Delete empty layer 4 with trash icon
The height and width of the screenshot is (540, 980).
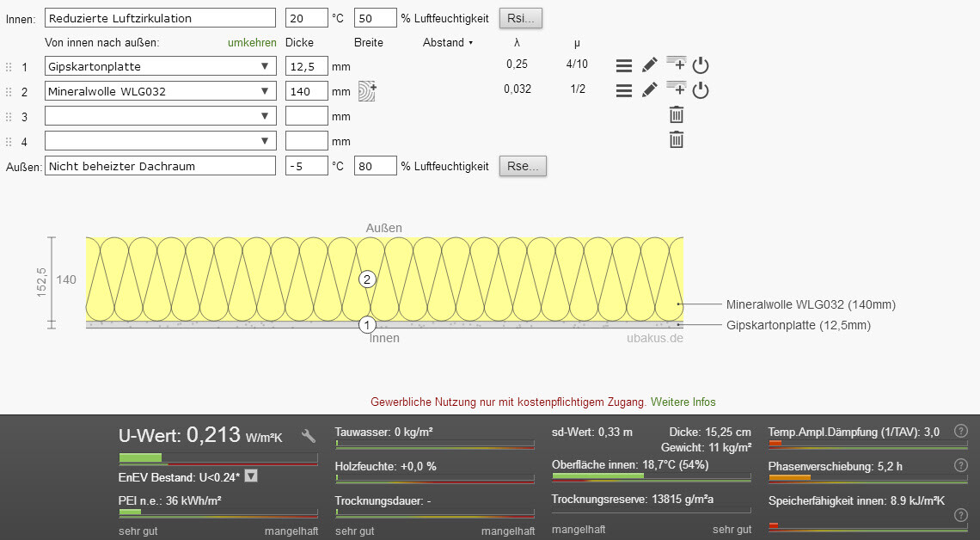tap(677, 139)
